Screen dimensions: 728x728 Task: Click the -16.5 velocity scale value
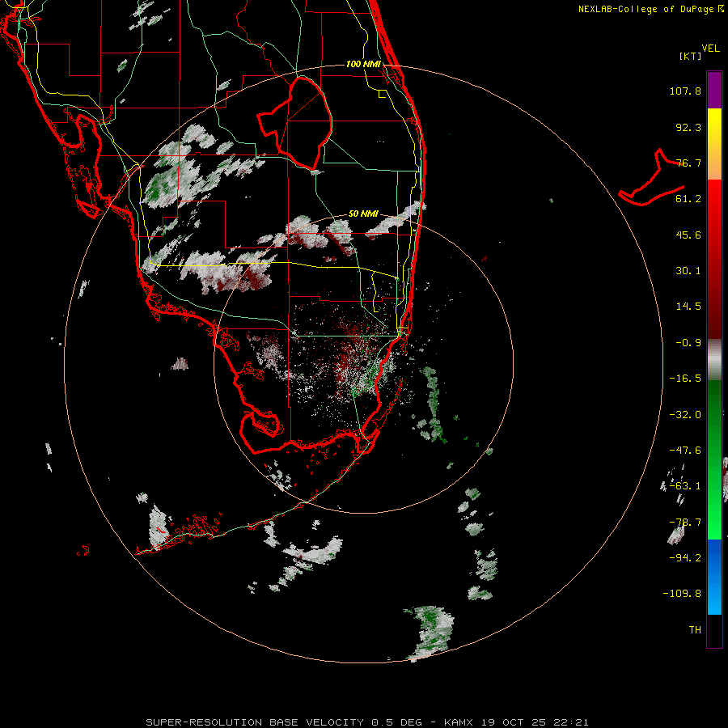(x=685, y=379)
